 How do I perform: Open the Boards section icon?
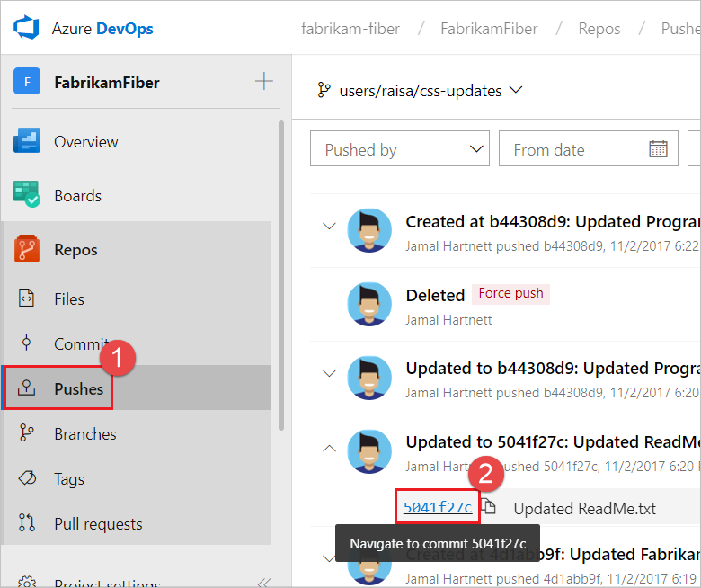click(27, 195)
